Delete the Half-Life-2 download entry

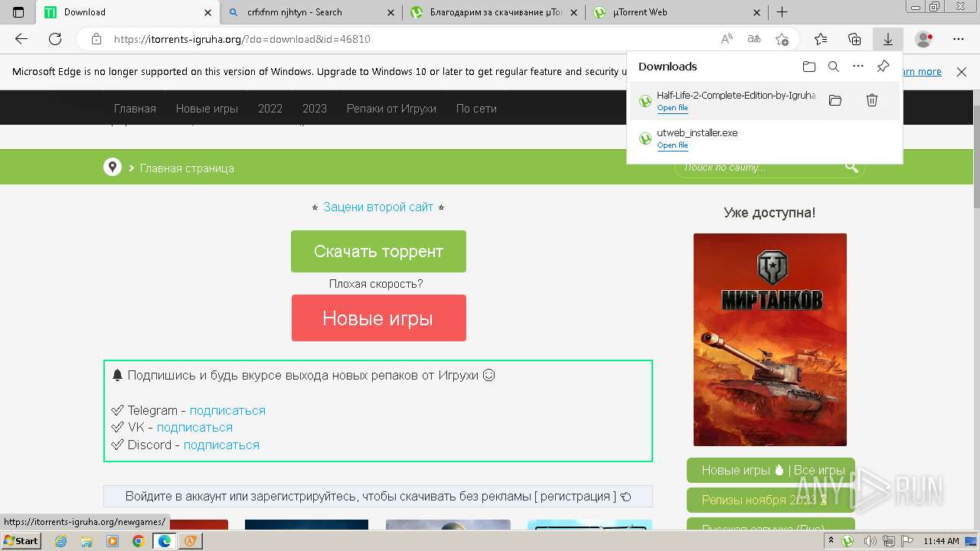pos(872,100)
